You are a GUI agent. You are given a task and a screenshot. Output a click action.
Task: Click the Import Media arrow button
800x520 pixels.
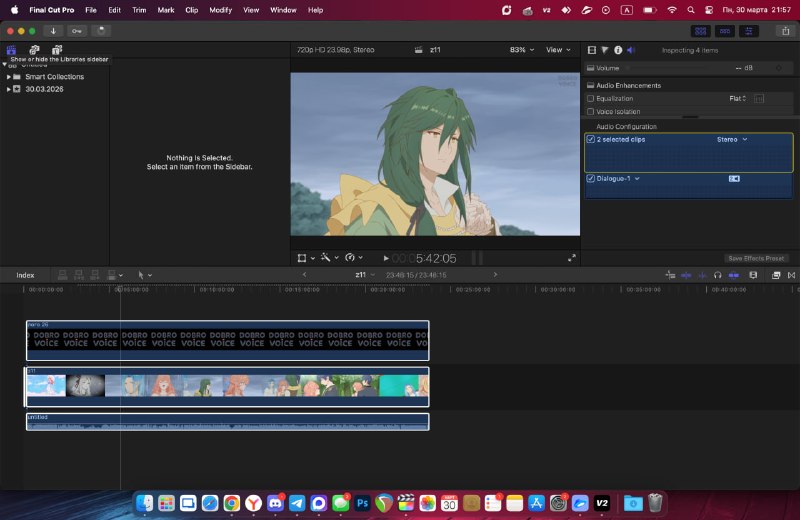coord(53,31)
